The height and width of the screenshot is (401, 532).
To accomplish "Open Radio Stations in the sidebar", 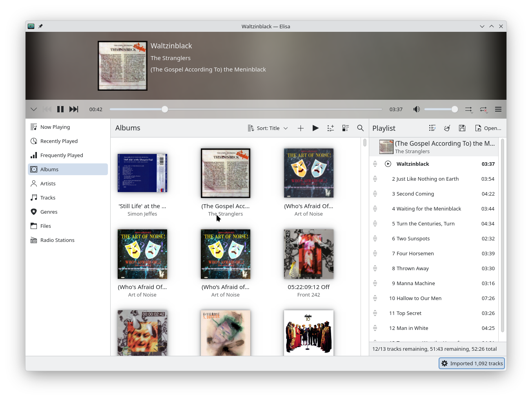I will 68,240.
